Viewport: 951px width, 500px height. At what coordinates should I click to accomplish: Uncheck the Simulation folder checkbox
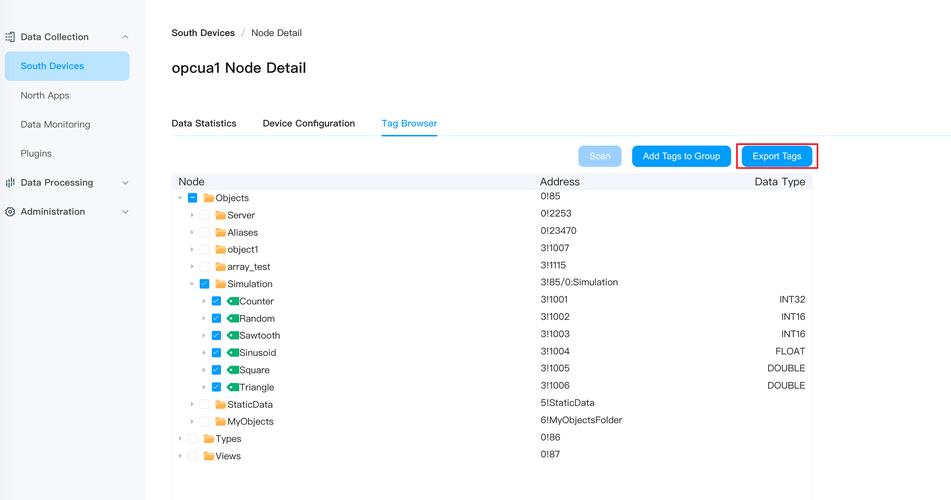pos(204,284)
